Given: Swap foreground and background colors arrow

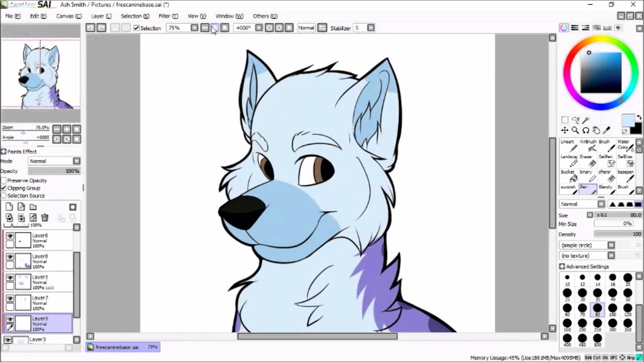Looking at the screenshot, I should (x=639, y=118).
